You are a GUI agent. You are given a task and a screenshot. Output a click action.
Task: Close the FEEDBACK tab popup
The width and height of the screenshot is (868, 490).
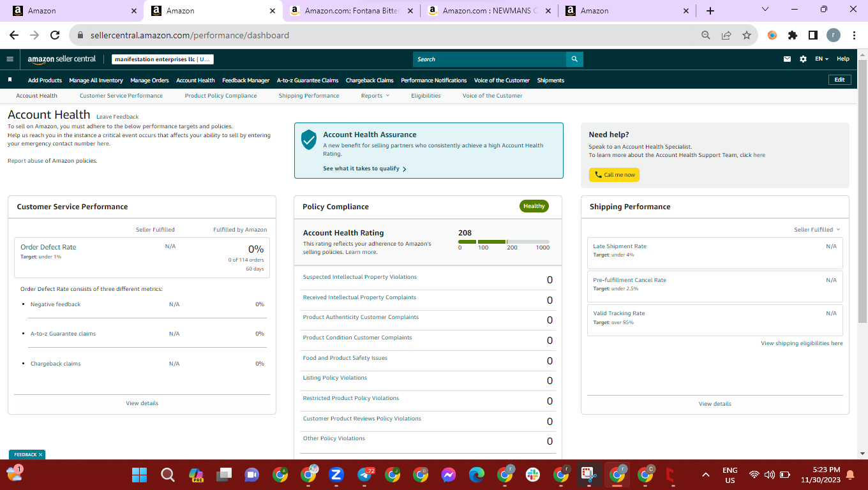40,455
